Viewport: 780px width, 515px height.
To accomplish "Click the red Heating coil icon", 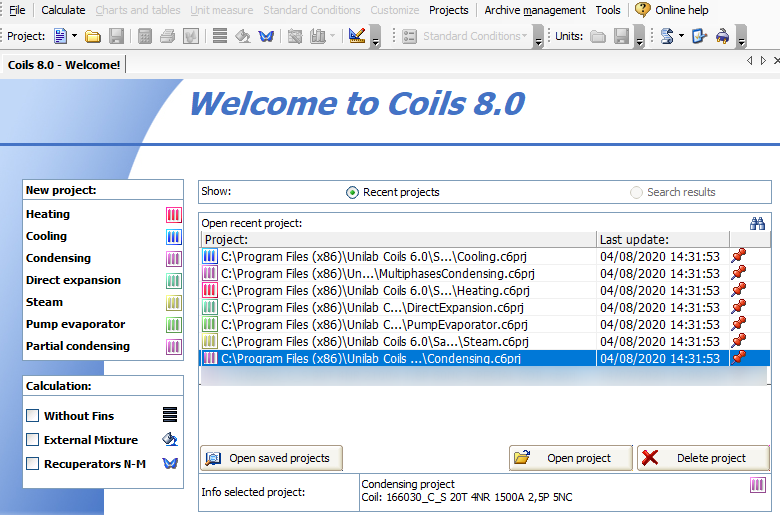I will 174,215.
